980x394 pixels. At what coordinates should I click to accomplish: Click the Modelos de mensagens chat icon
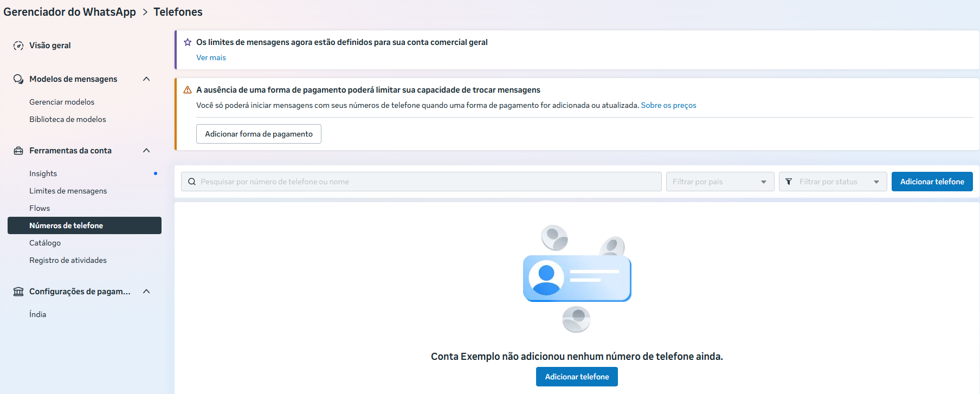pyautogui.click(x=18, y=79)
